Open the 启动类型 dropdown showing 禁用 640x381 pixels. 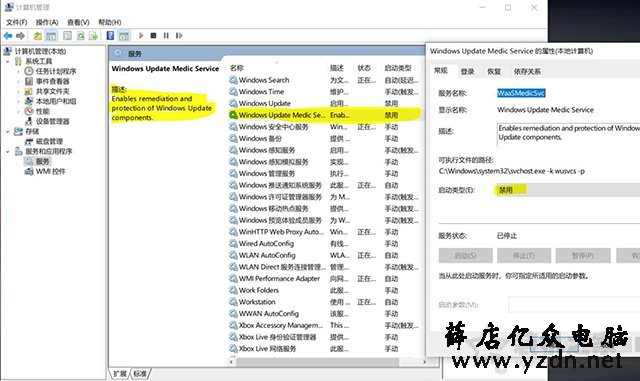[567, 190]
